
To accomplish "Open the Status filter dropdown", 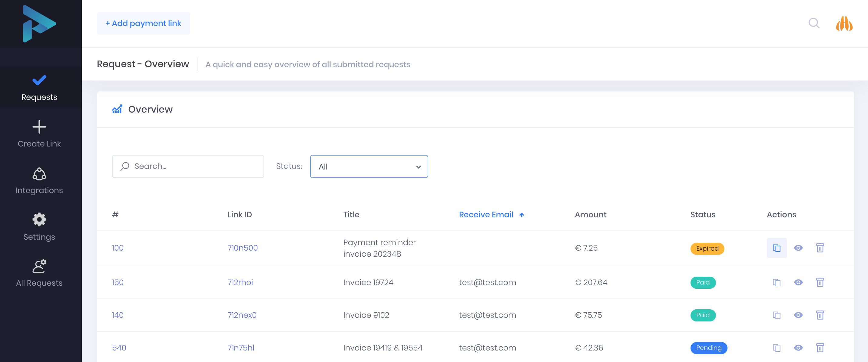I will pyautogui.click(x=369, y=166).
